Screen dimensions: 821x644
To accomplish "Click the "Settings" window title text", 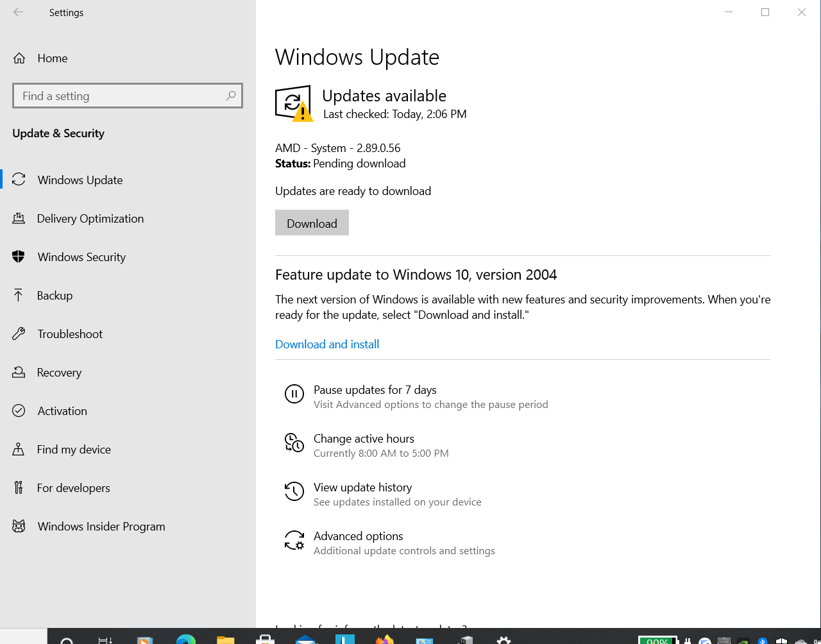I will pyautogui.click(x=66, y=13).
